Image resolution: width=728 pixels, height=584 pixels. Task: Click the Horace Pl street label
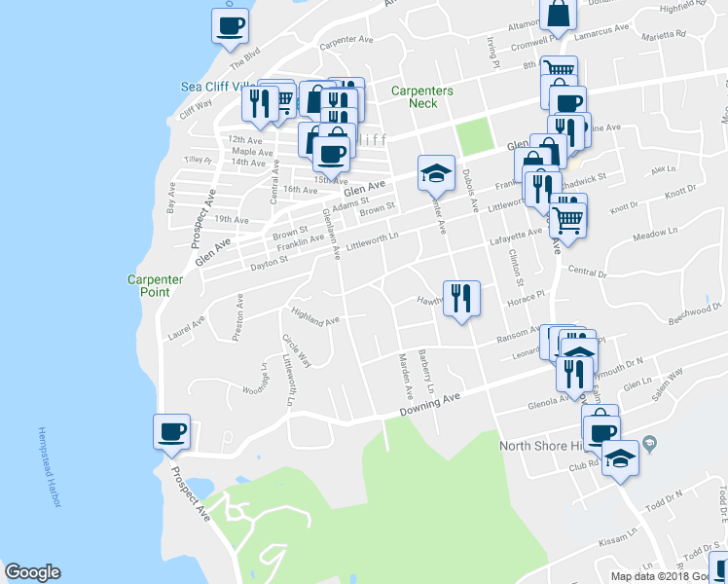tap(526, 299)
